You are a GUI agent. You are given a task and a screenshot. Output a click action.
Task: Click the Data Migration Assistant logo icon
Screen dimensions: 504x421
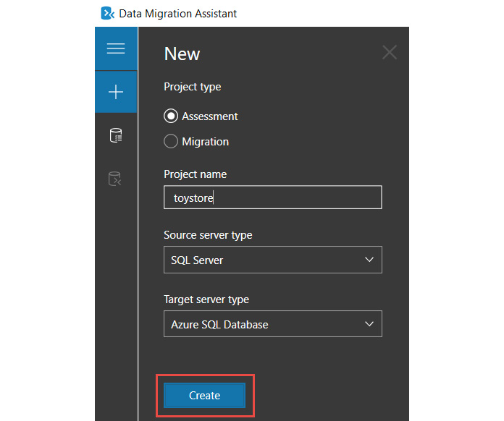click(x=108, y=13)
